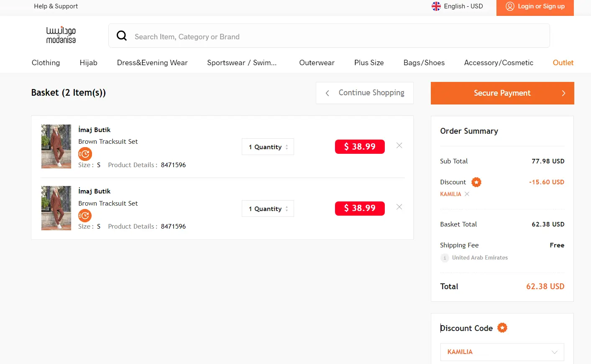
Task: Remove first Brown Tracksuit Set from basket
Action: click(399, 145)
